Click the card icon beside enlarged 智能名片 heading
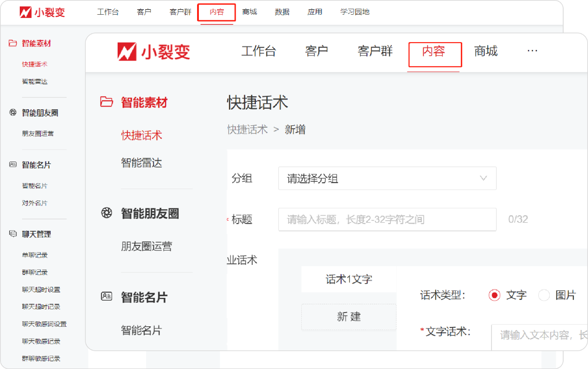The height and width of the screenshot is (369, 588). pyautogui.click(x=107, y=296)
